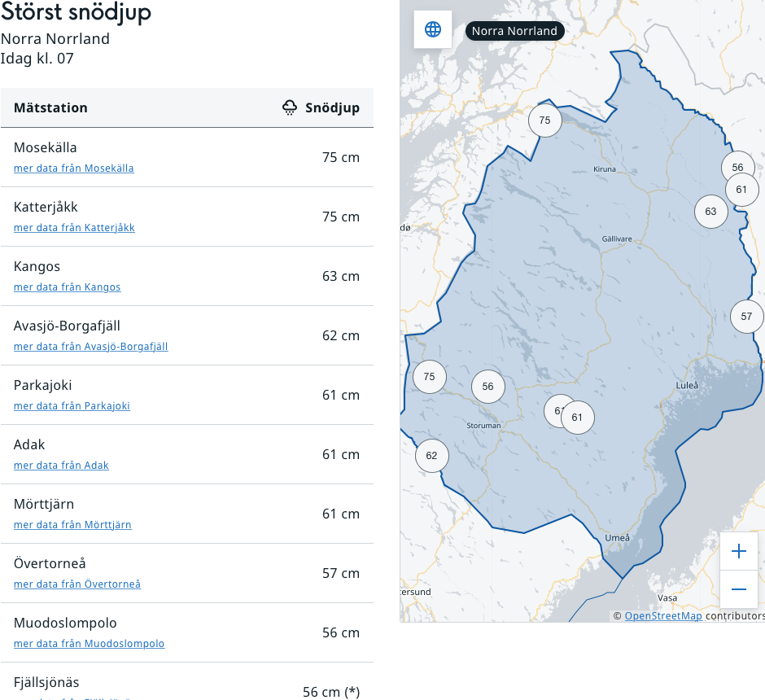The image size is (765, 700).
Task: Go to 'mer data från Parkajoki'
Action: pos(72,406)
